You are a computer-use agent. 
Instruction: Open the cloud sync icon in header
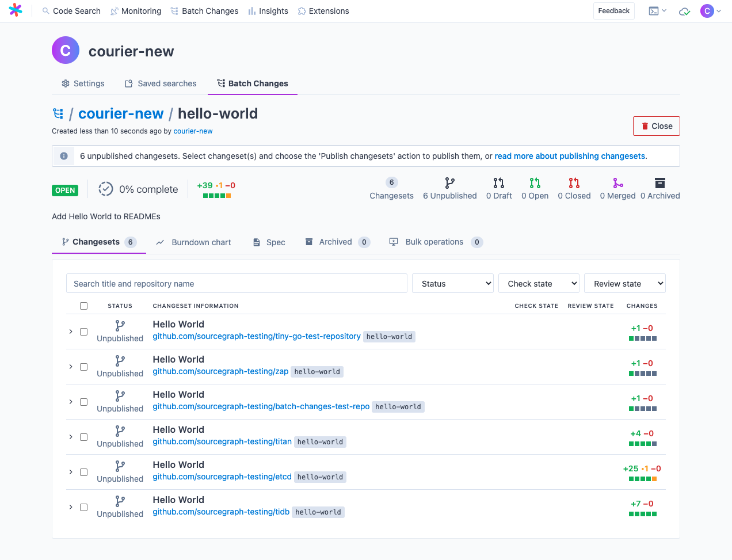click(684, 10)
